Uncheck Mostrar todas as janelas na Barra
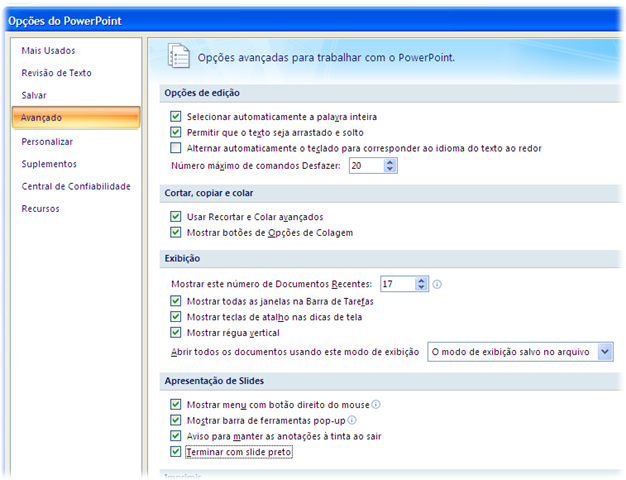626x480 pixels. 176,301
